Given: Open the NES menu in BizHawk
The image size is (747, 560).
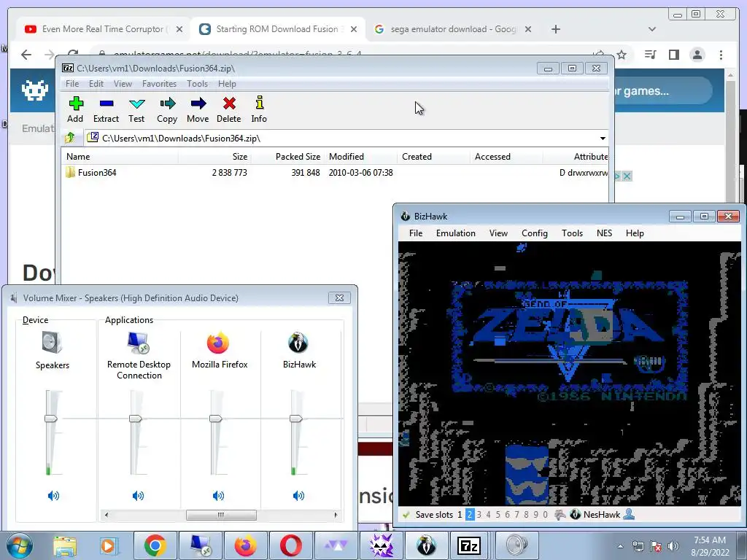Looking at the screenshot, I should click(x=604, y=233).
